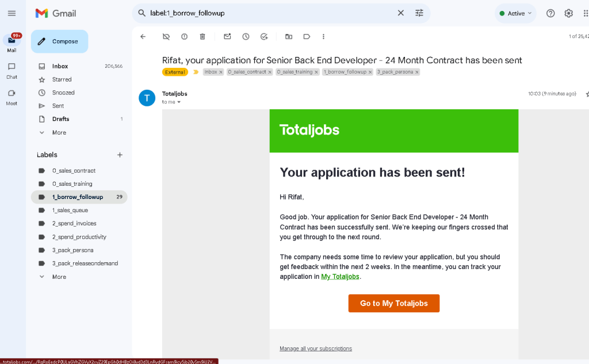Expand More below Drafts
The height and width of the screenshot is (364, 589).
point(79,133)
